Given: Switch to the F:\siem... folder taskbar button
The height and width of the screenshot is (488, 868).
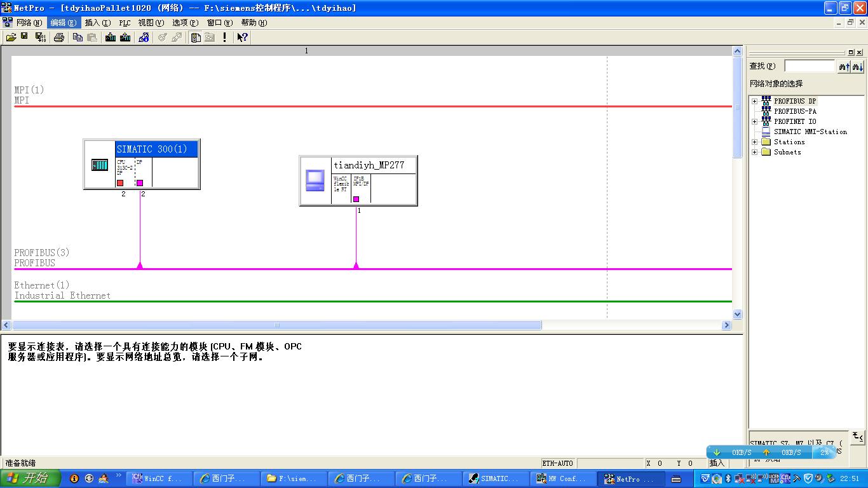Looking at the screenshot, I should [x=295, y=479].
